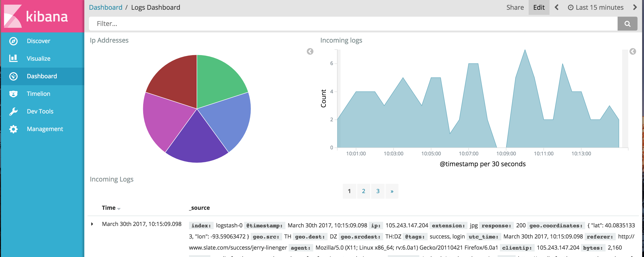Go to page 2 of Incoming Logs
The height and width of the screenshot is (257, 644).
click(x=363, y=191)
